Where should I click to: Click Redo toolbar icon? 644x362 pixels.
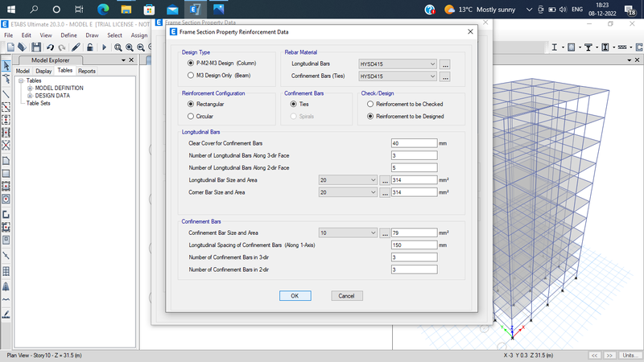(x=62, y=47)
